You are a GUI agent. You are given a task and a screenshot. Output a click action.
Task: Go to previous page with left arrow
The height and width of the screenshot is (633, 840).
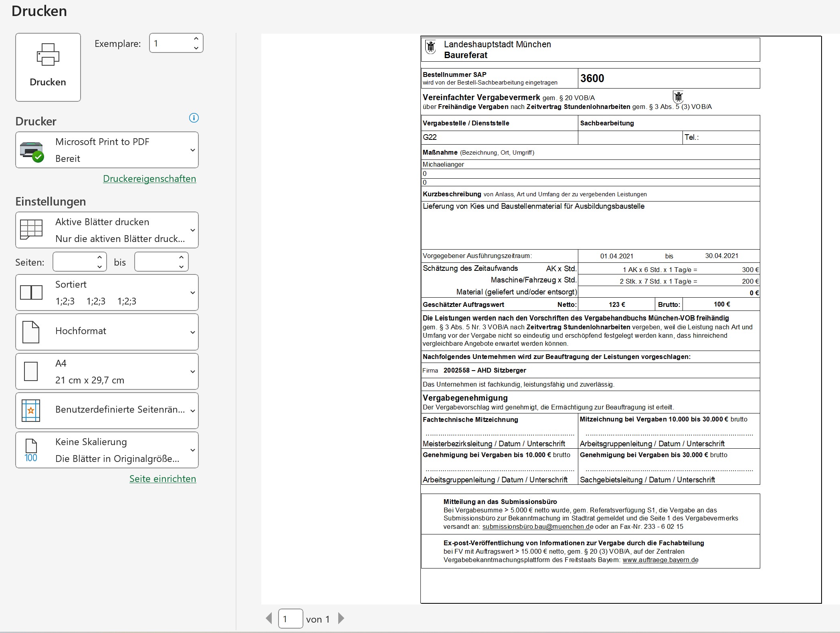[x=269, y=618]
